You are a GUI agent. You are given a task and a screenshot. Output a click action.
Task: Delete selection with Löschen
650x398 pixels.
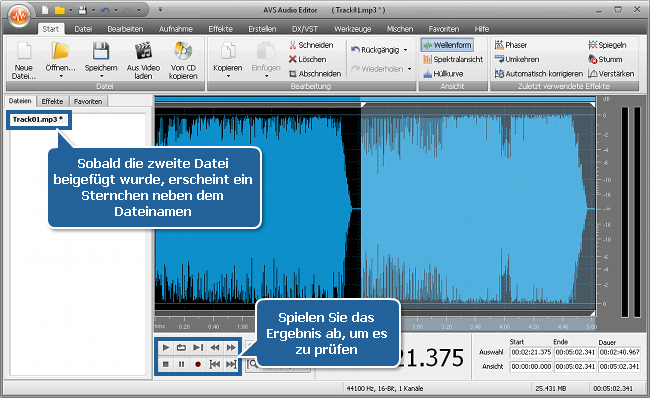click(308, 59)
